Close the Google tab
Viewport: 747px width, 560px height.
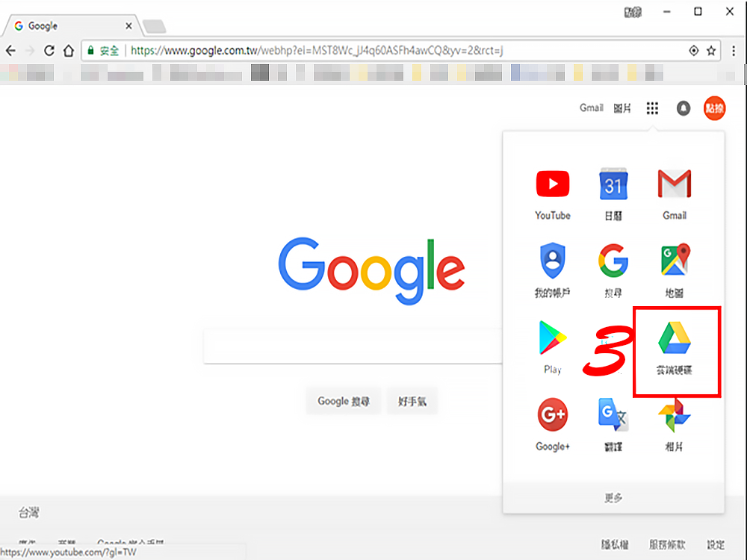pyautogui.click(x=128, y=25)
